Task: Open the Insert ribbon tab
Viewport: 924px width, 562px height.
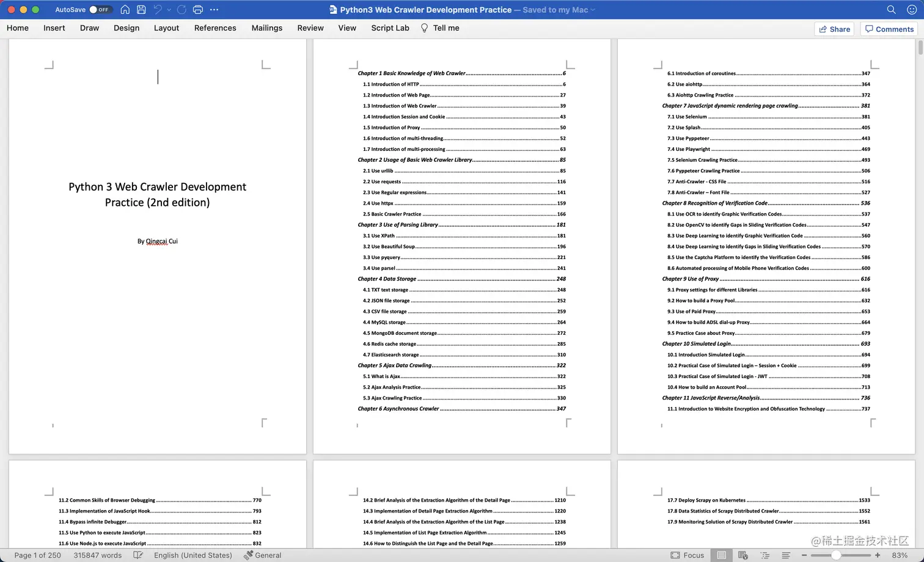Action: (54, 28)
